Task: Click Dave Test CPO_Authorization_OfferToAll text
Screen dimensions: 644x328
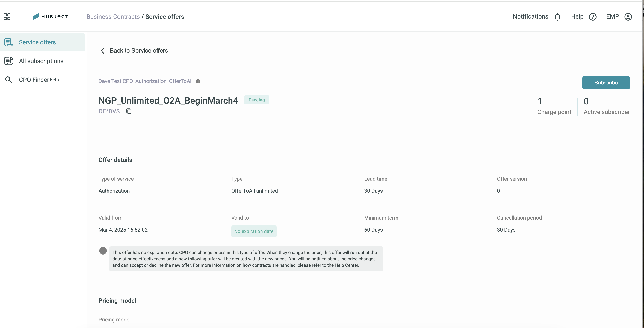Action: [x=146, y=81]
